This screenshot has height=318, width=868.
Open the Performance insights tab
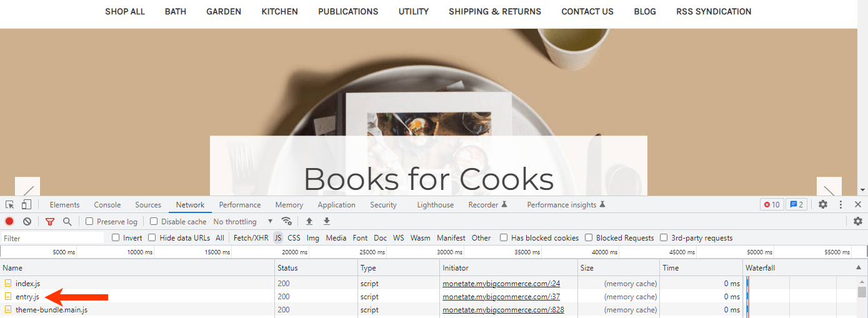(x=566, y=204)
